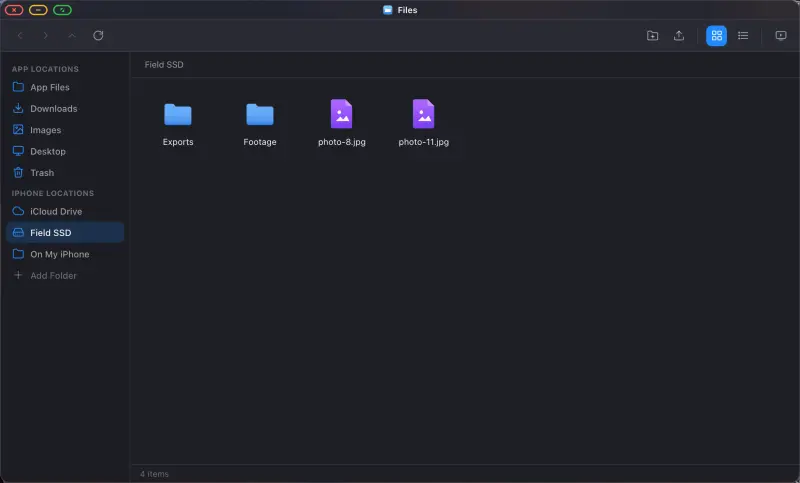
Task: Switch to grid view
Action: coord(716,36)
